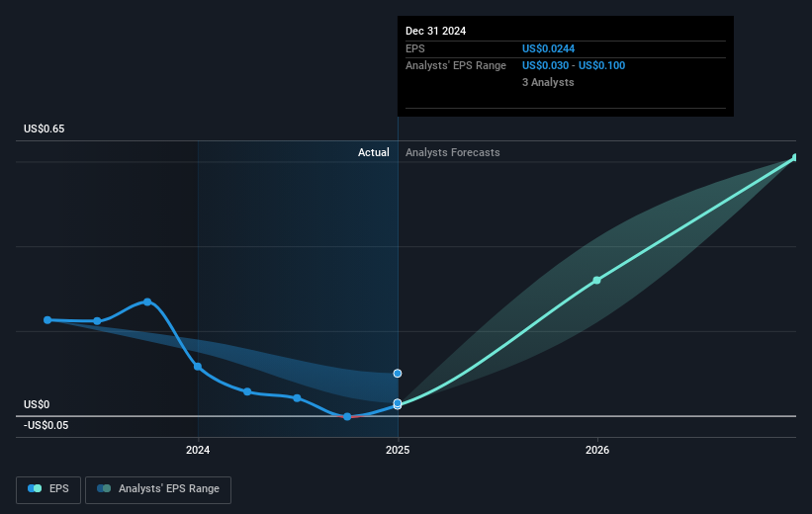Click the US$0 y-axis label
Image resolution: width=812 pixels, height=514 pixels.
[37, 404]
